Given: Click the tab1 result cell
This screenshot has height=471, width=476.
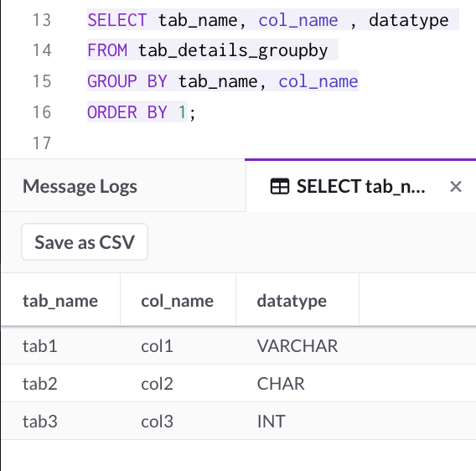Looking at the screenshot, I should pyautogui.click(x=39, y=346).
